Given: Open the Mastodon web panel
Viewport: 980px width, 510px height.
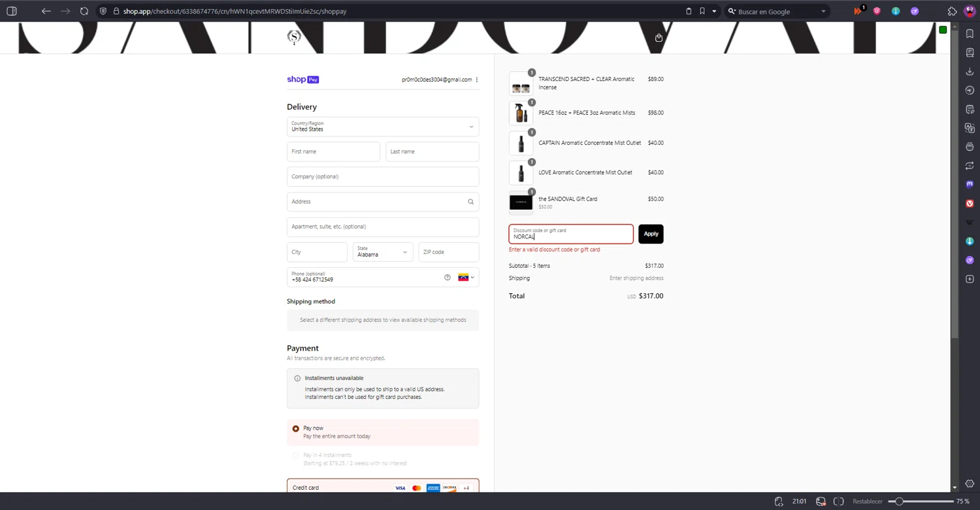Looking at the screenshot, I should (970, 185).
